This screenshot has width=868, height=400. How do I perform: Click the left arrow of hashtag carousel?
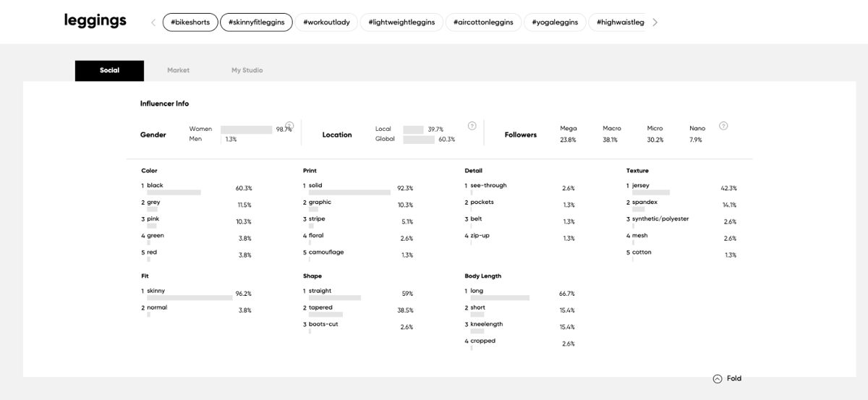153,22
